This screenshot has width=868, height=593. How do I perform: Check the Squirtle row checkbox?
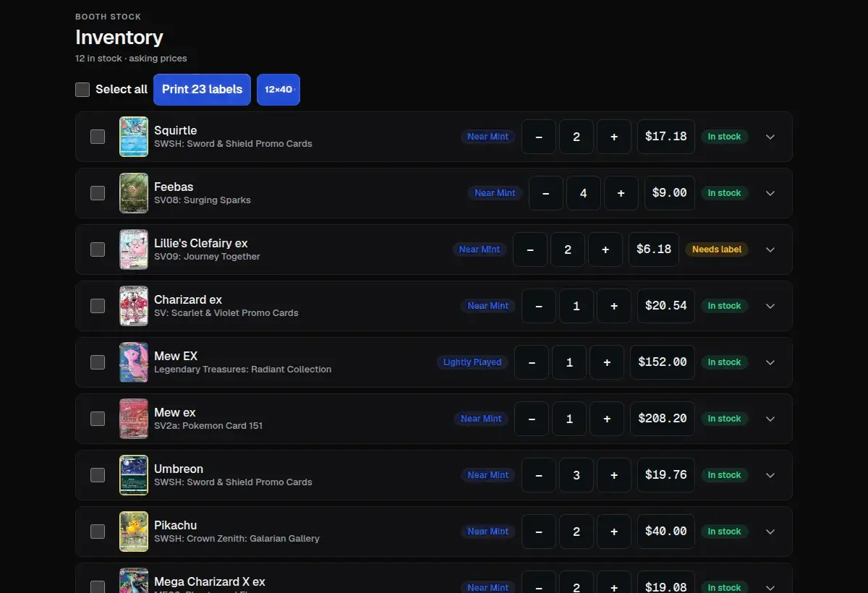click(98, 137)
